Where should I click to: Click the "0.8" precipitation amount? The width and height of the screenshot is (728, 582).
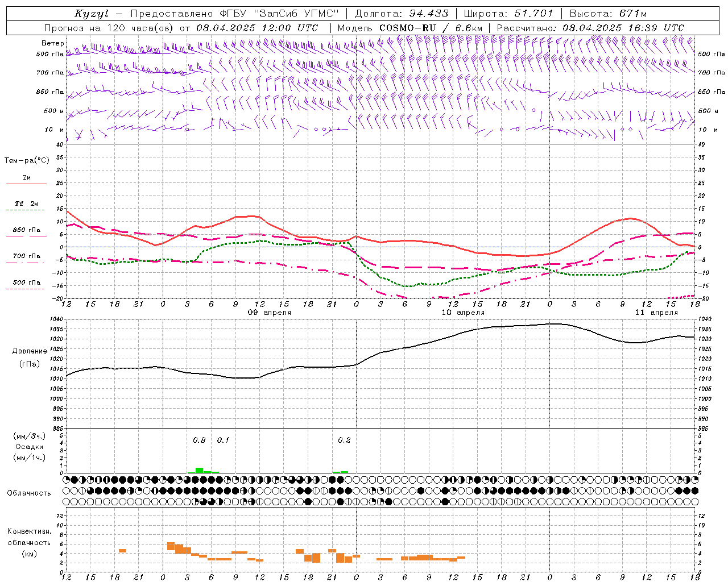click(x=199, y=440)
